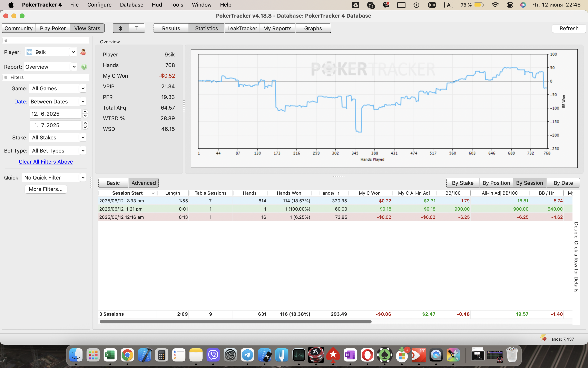Screen dimensions: 588x368
Task: Collapse the left sidebar arrow
Action: tap(6, 41)
